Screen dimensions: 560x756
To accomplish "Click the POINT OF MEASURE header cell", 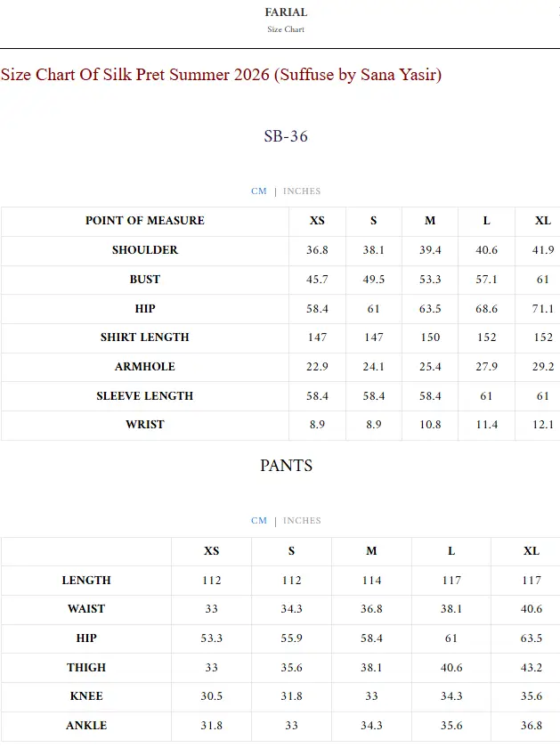I will (144, 221).
